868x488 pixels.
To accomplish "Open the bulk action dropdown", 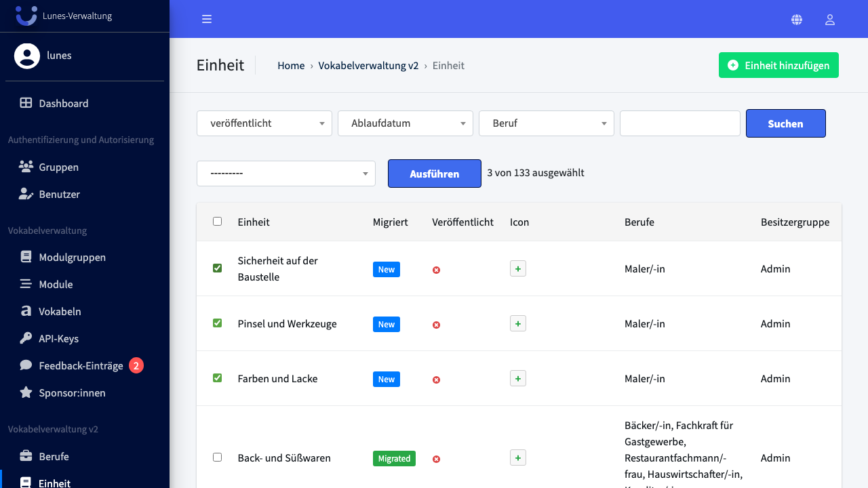I will [x=286, y=174].
